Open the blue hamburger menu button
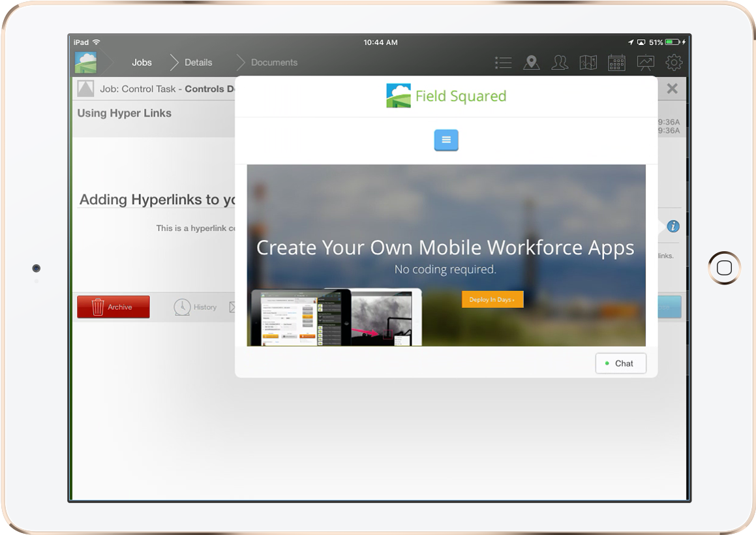756x535 pixels. pyautogui.click(x=446, y=140)
